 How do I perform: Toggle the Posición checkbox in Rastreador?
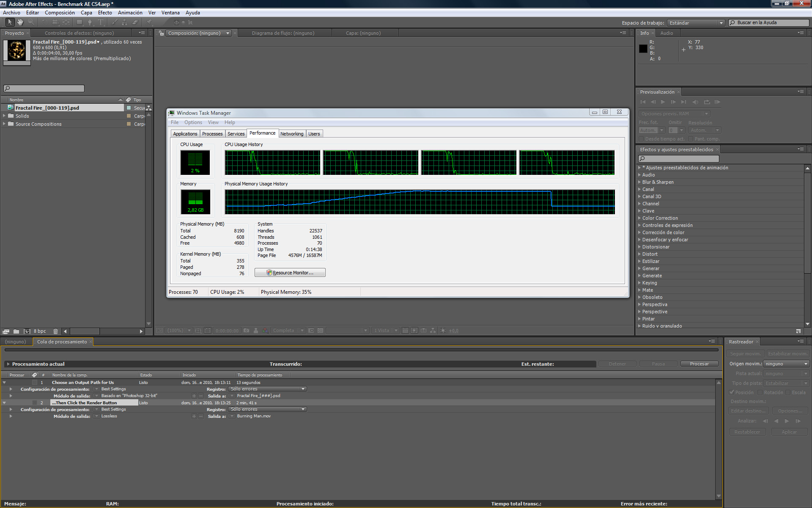tap(732, 392)
